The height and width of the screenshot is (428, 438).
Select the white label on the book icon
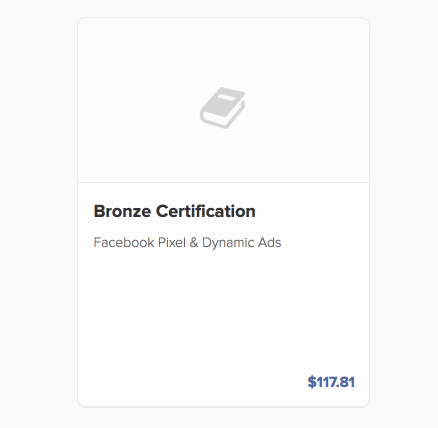[x=226, y=98]
